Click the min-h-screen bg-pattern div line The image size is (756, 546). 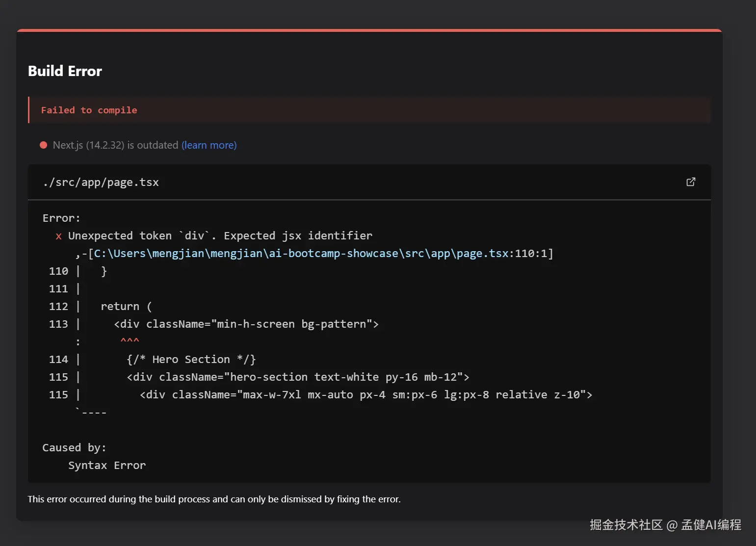(x=246, y=324)
